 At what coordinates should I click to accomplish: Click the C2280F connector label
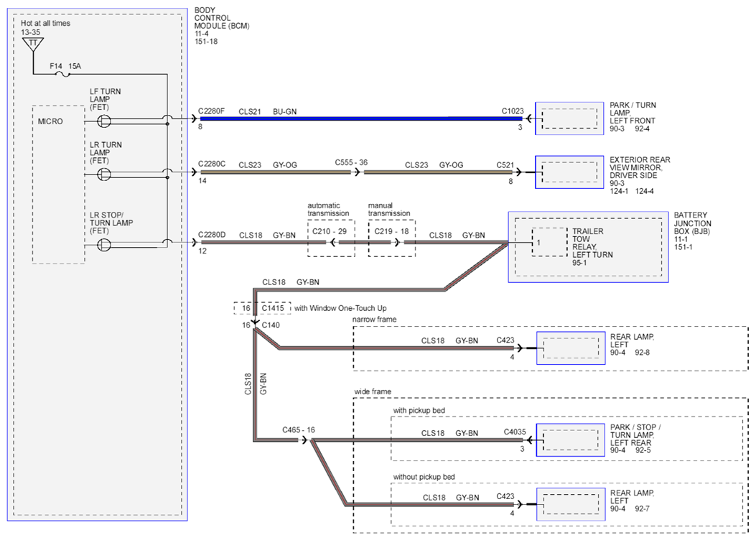coord(211,111)
